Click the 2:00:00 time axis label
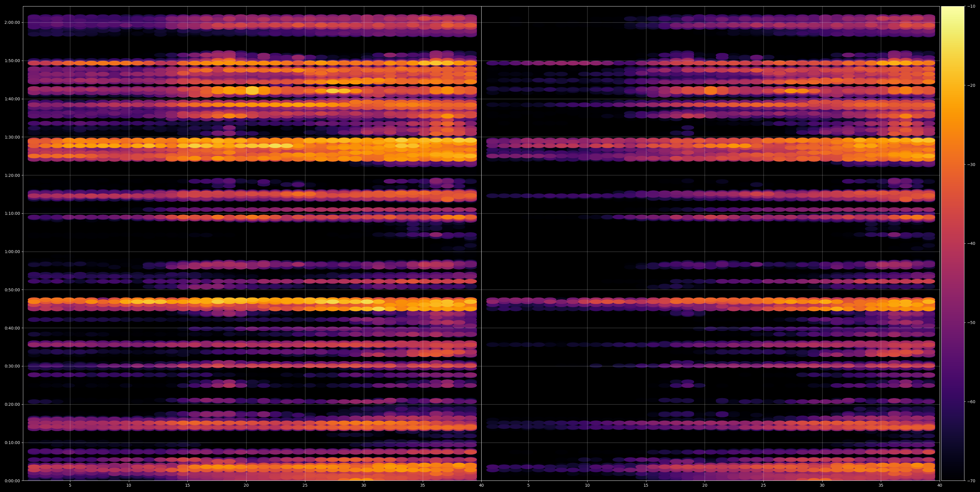The height and width of the screenshot is (492, 980). point(12,22)
